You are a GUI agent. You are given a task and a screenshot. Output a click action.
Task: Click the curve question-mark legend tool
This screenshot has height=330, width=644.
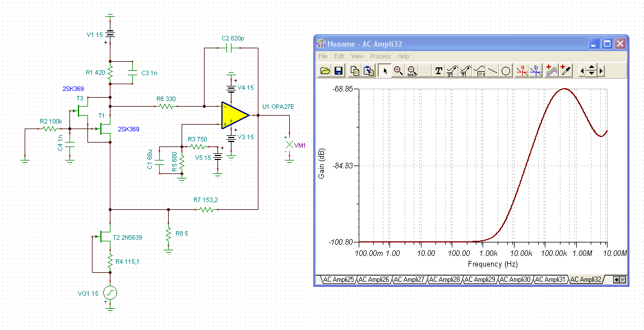click(465, 71)
